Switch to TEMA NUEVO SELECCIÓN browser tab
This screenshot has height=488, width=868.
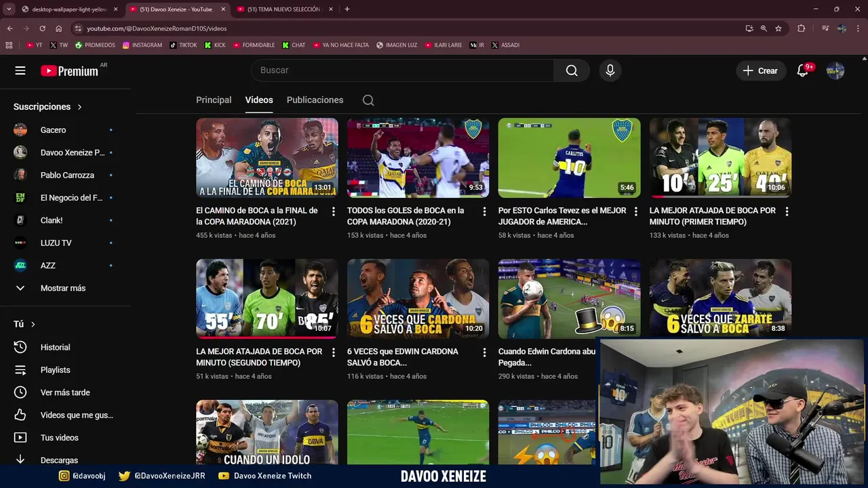(285, 9)
